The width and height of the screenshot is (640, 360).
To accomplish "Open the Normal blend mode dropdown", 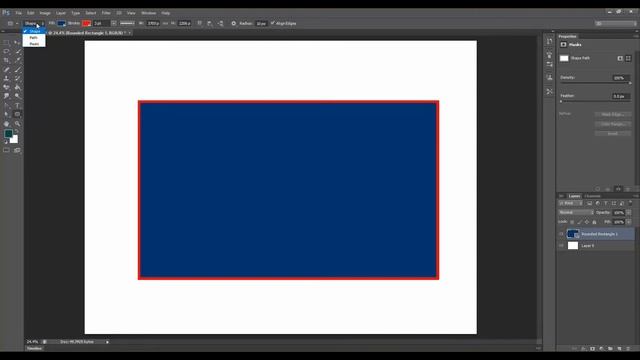I will (x=576, y=213).
